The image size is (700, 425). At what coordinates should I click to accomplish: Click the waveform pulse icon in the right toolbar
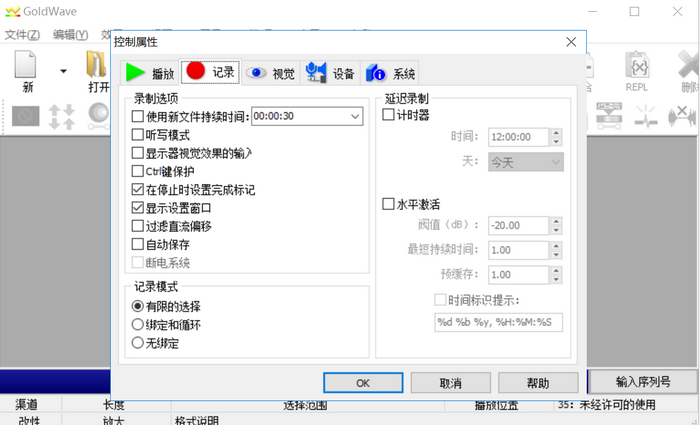click(646, 117)
